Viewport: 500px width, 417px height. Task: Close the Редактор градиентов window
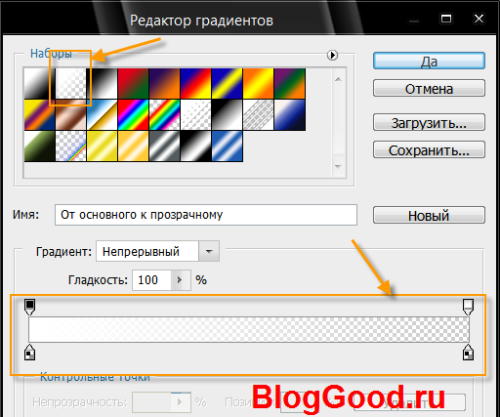(x=479, y=19)
